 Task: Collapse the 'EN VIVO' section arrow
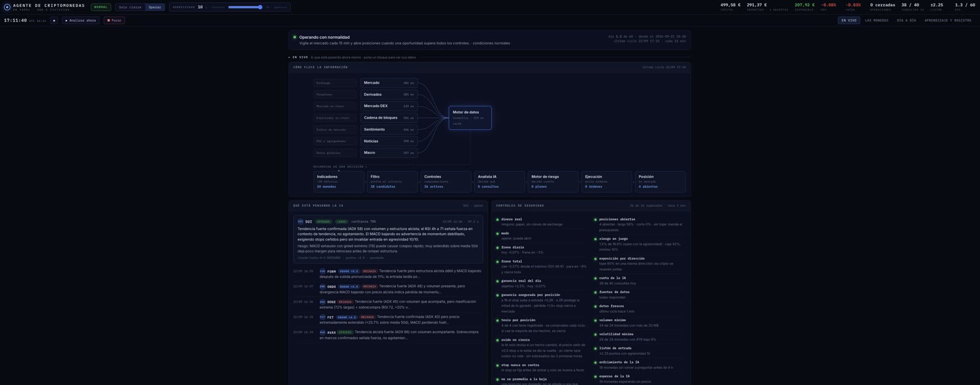click(x=290, y=57)
